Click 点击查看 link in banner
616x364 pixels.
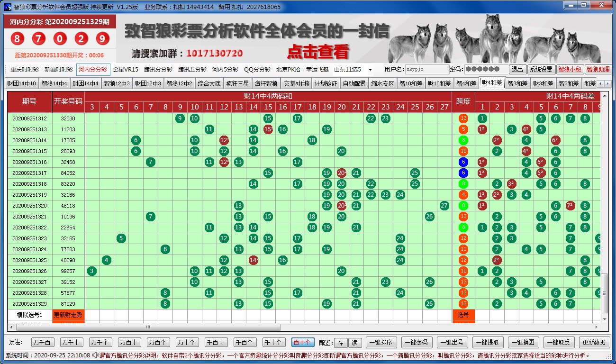318,51
